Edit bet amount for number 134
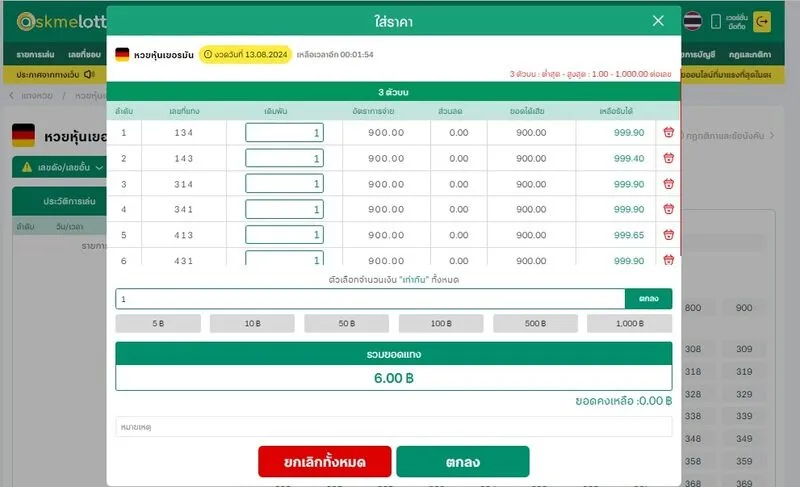 pyautogui.click(x=284, y=133)
